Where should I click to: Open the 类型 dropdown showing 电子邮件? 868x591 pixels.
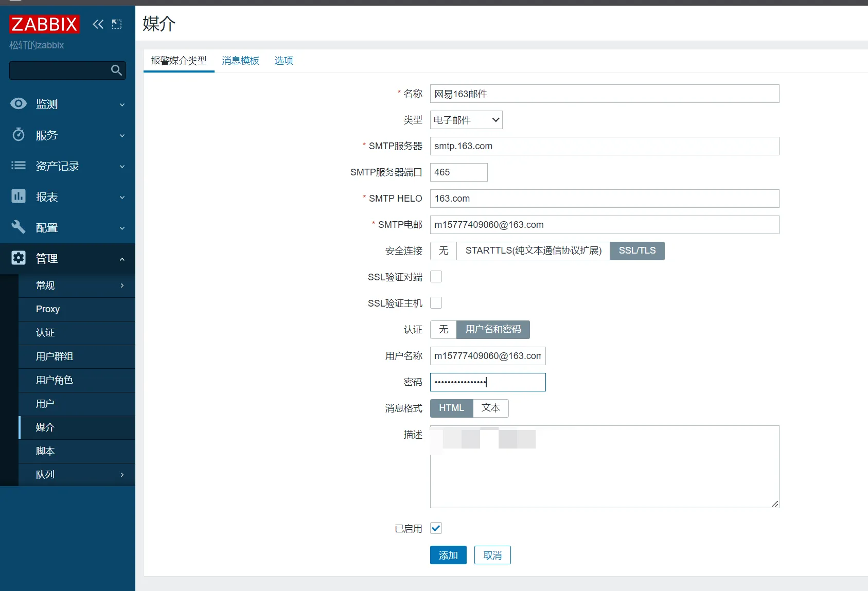[x=466, y=120]
